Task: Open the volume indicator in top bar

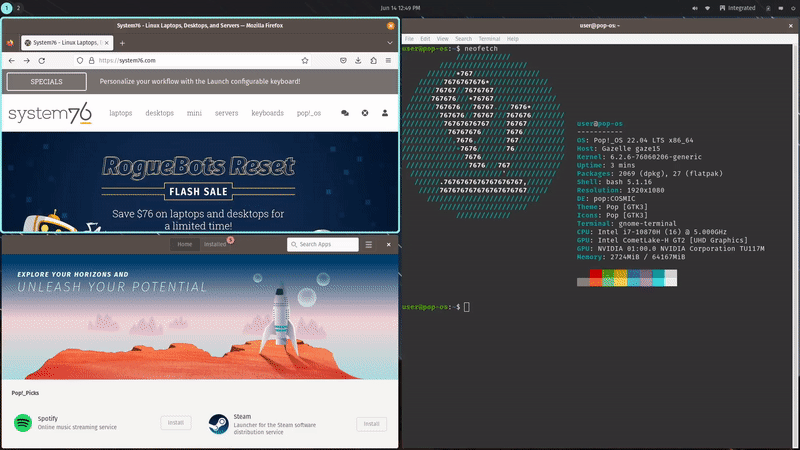Action: [x=694, y=8]
